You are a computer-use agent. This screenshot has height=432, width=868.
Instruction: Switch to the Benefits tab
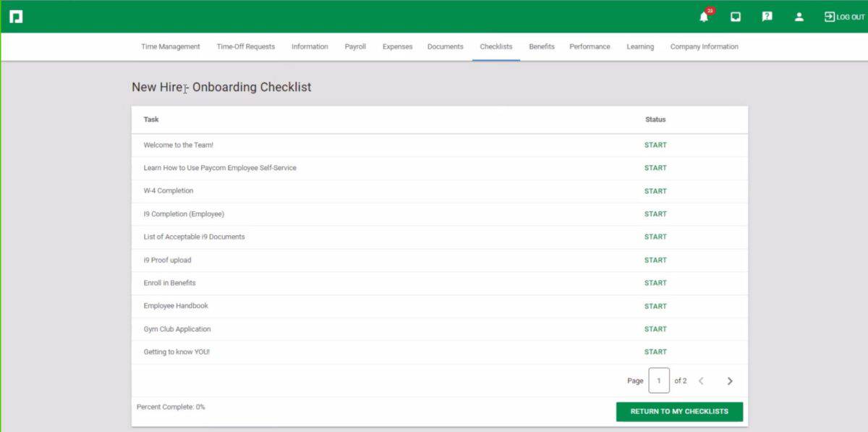pos(541,46)
